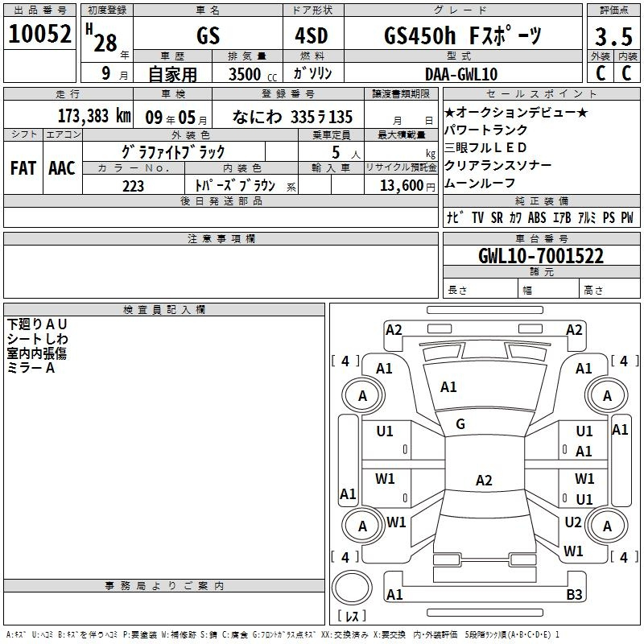Select the car name GS
Screen dimensions: 644x644
tap(208, 35)
